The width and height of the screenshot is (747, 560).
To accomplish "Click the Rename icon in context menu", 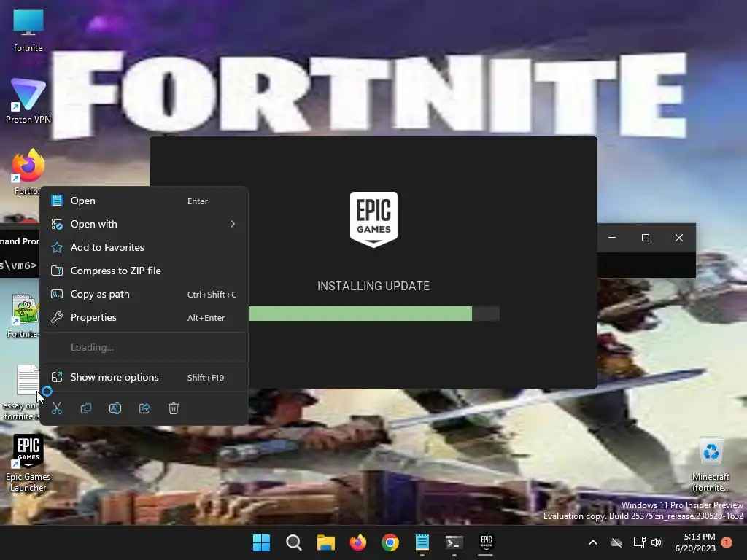I will pyautogui.click(x=115, y=408).
